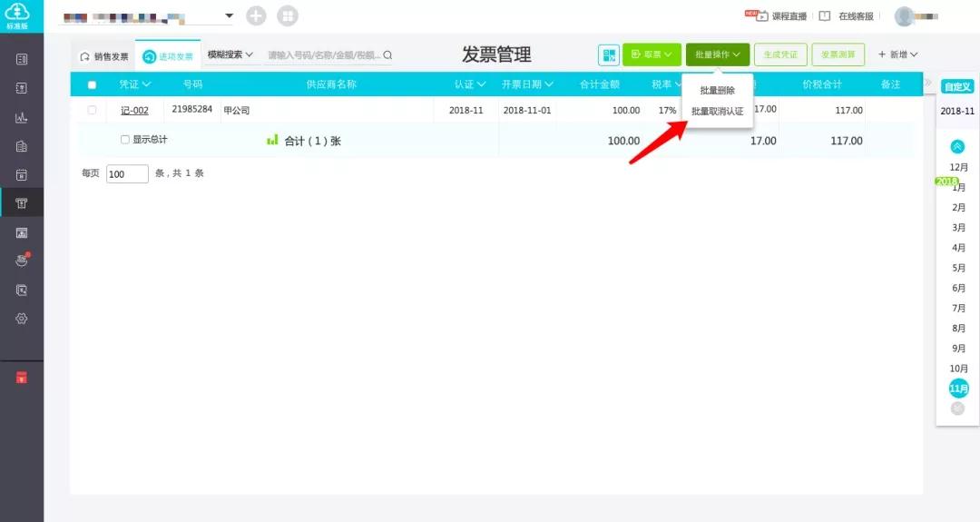The height and width of the screenshot is (522, 980).
Task: Check the checkbox for row 记-002
Action: coord(92,110)
